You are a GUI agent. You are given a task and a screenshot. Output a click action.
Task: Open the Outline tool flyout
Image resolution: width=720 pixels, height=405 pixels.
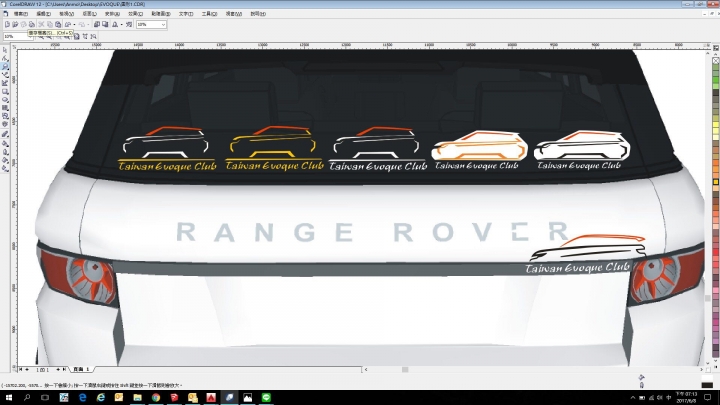(x=5, y=152)
